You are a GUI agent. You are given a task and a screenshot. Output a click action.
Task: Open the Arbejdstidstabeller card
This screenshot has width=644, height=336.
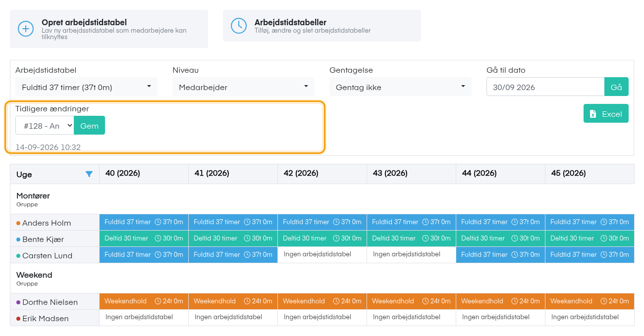322,26
